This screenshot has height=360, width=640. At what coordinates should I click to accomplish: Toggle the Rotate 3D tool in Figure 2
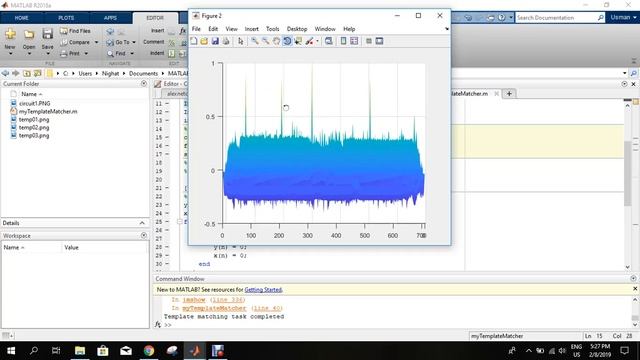point(287,41)
